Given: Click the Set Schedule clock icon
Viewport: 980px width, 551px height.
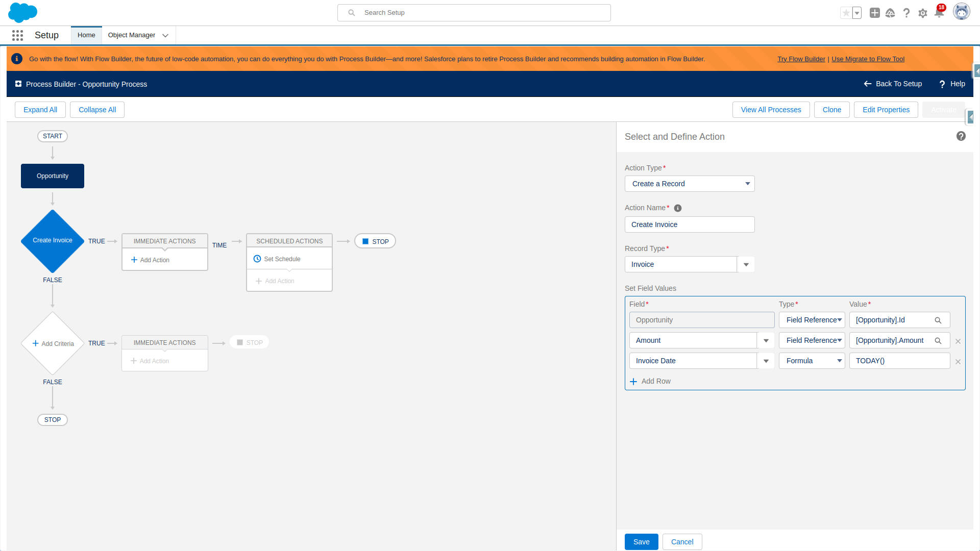Looking at the screenshot, I should 257,259.
